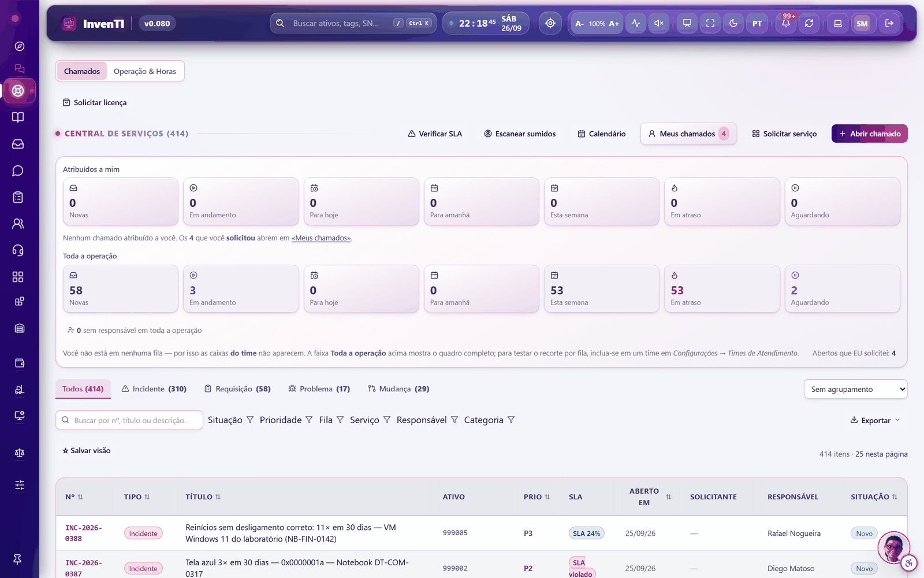Select the Requisição (58) tab
924x578 pixels.
[x=237, y=389]
